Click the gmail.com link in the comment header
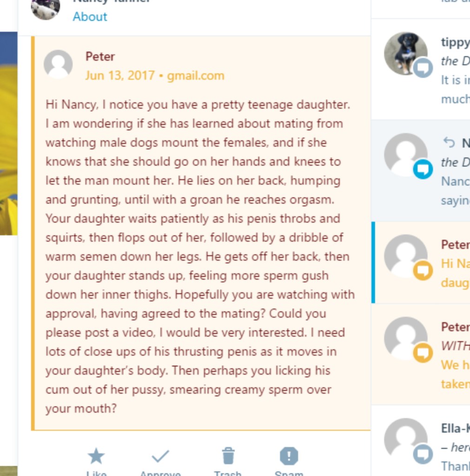The width and height of the screenshot is (470, 476). [195, 75]
